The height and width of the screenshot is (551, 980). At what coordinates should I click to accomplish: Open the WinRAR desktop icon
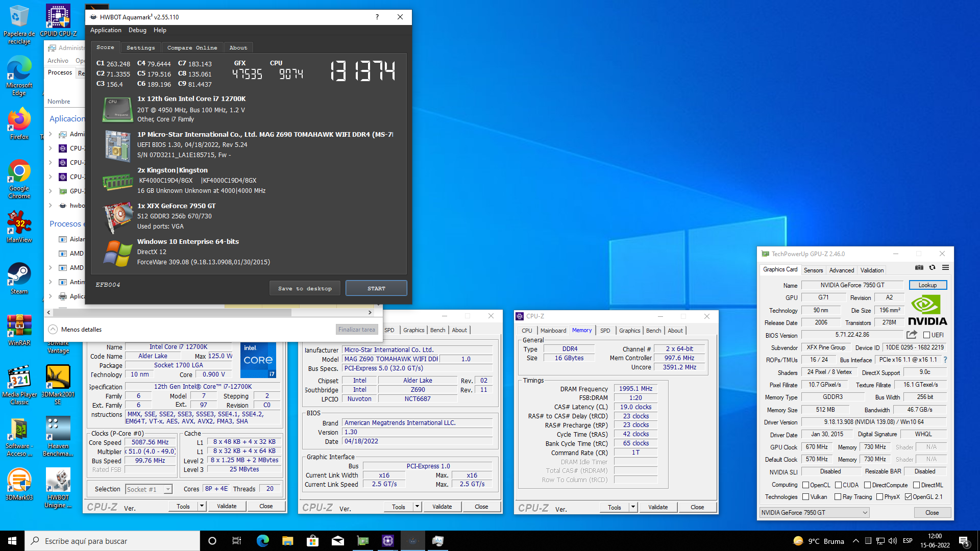point(19,330)
